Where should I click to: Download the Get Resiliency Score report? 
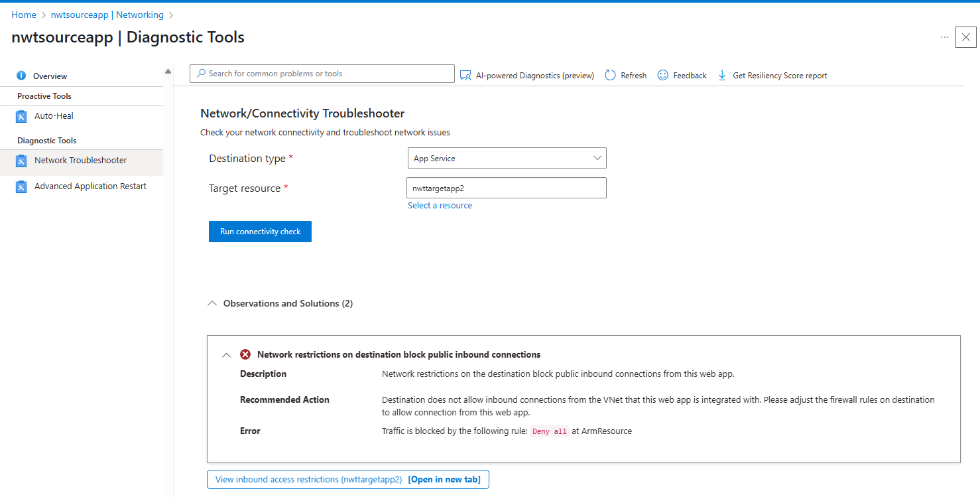click(721, 75)
